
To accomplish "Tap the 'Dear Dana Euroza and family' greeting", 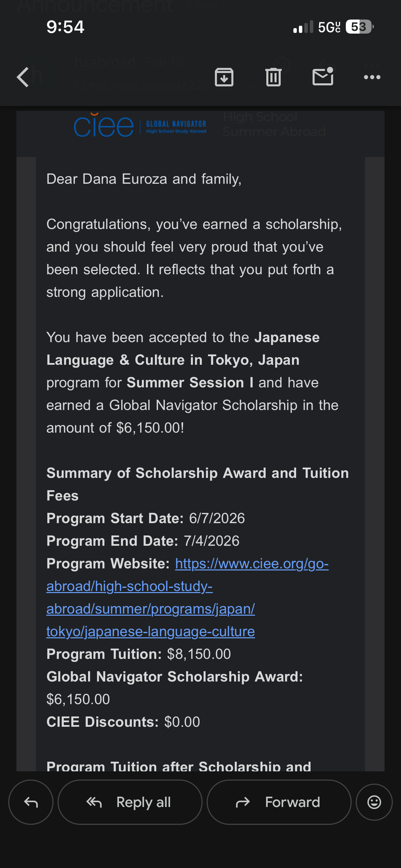I will (144, 179).
